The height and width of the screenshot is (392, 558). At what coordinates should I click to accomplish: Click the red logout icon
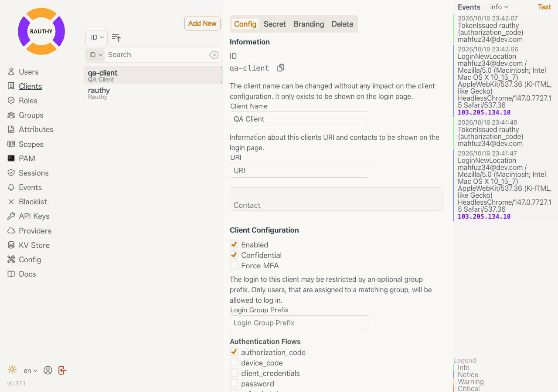(x=62, y=370)
